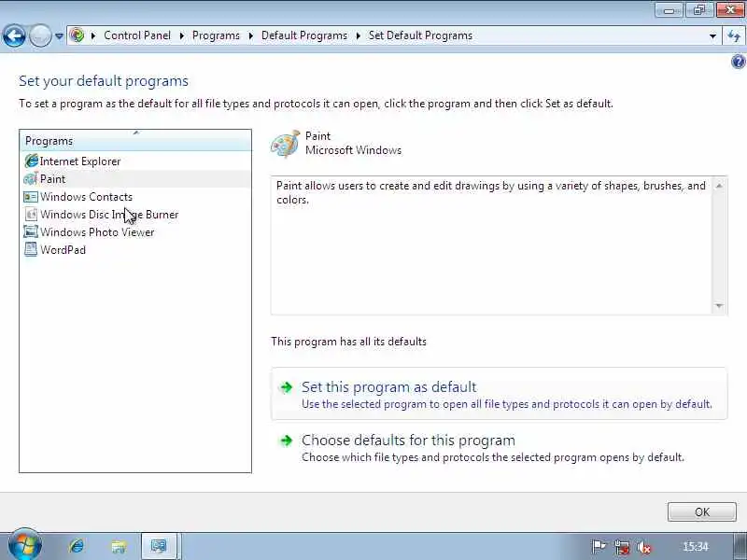Click the WordPad icon in Programs list

point(31,249)
